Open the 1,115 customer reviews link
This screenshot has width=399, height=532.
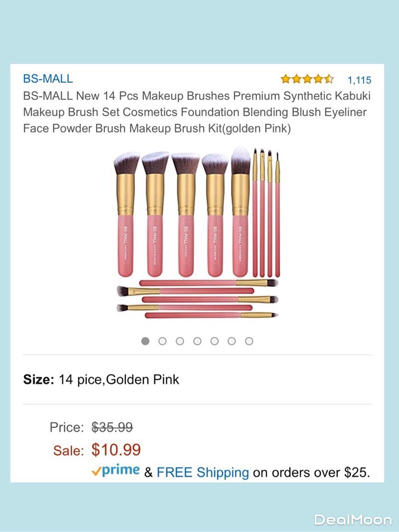[x=359, y=80]
